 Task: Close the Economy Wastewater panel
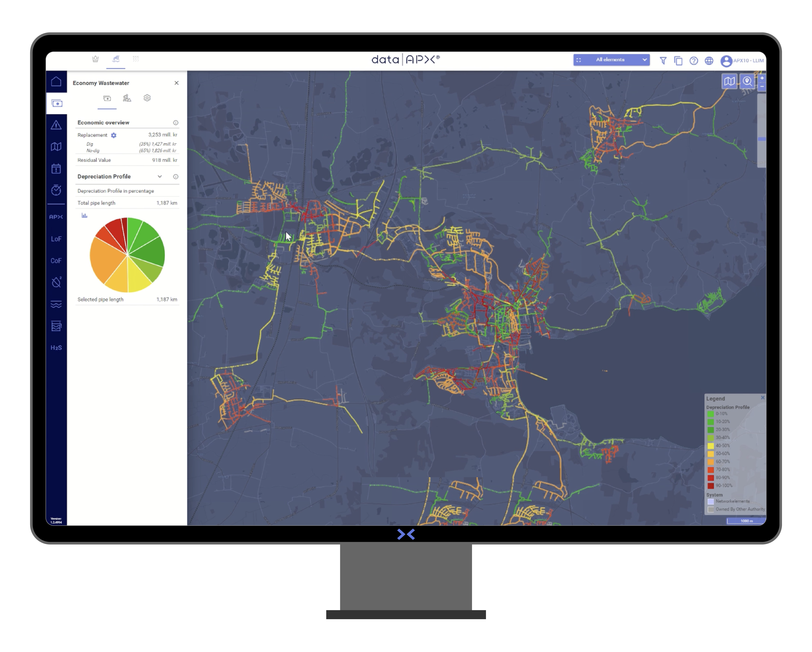[x=176, y=83]
